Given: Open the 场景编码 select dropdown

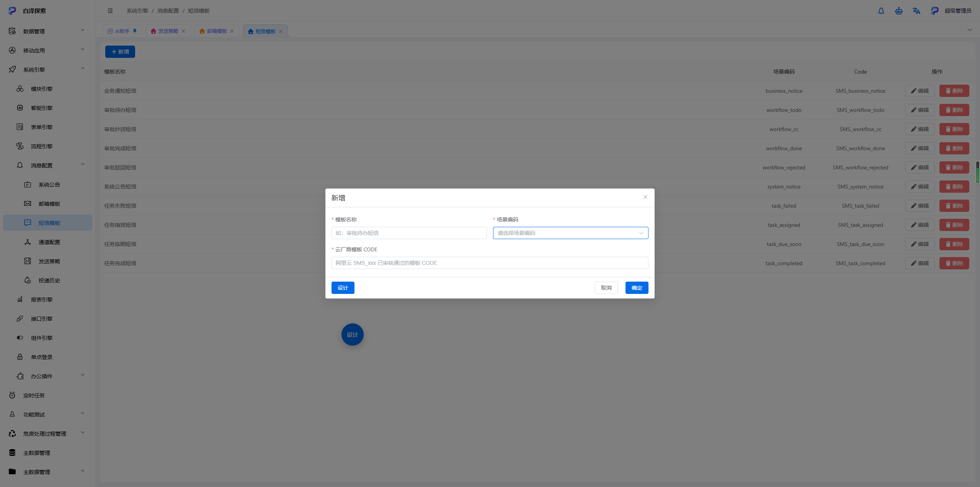Looking at the screenshot, I should [x=570, y=233].
